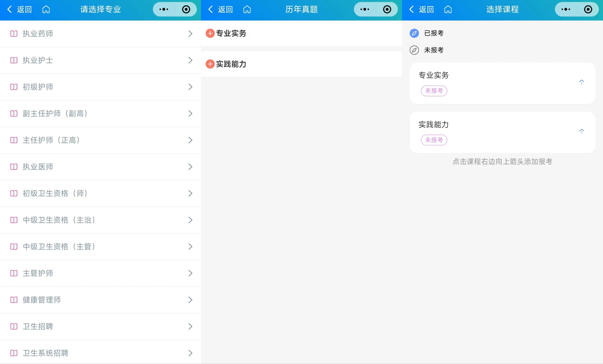This screenshot has width=603, height=364.
Task: Go back from the 请选择专业 screen
Action: pos(19,9)
